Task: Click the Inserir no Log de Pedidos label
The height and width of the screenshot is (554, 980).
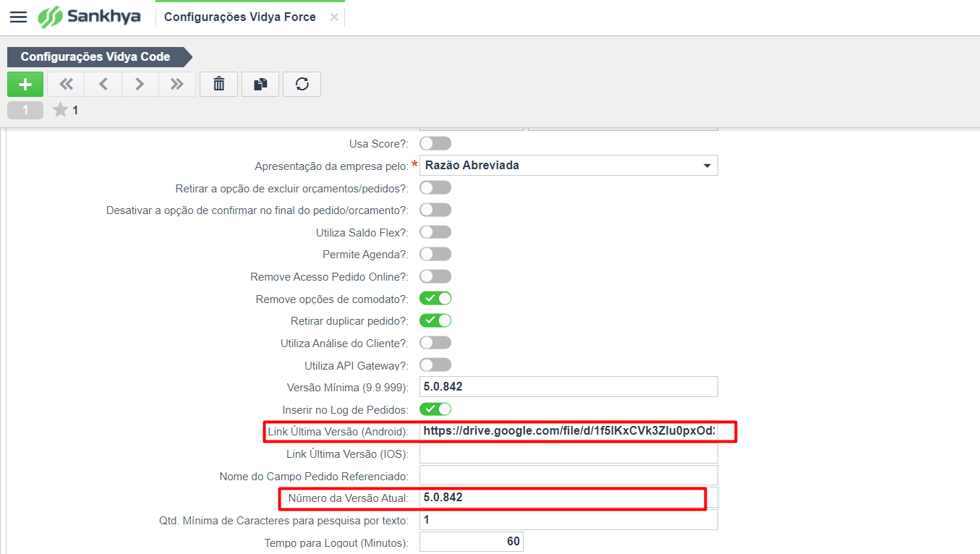Action: tap(346, 410)
